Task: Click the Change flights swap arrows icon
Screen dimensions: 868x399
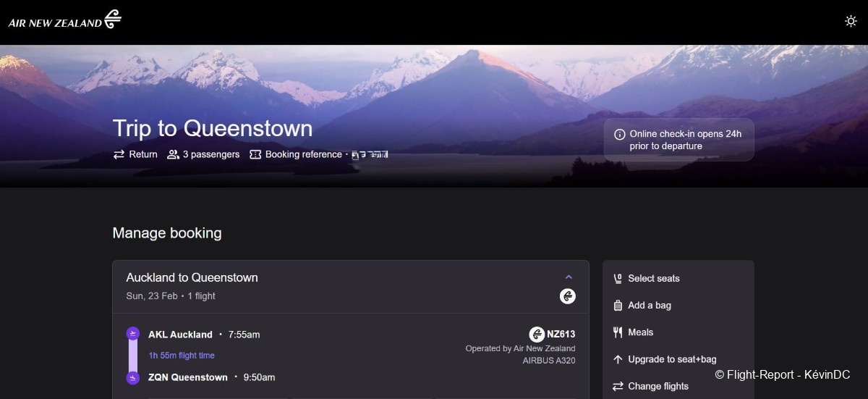Action: tap(618, 386)
